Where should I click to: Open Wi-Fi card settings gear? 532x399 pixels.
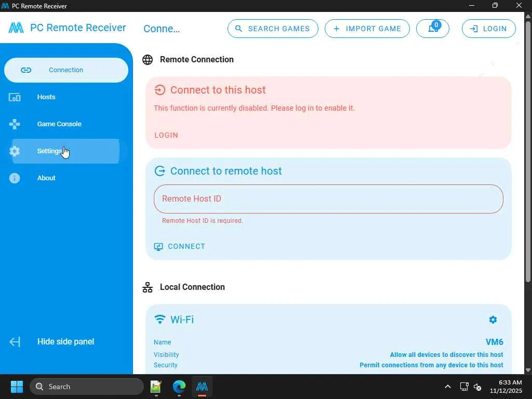tap(493, 320)
